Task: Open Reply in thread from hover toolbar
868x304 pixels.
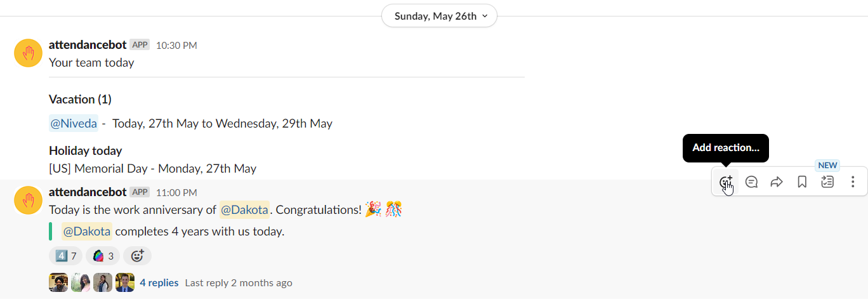Action: pos(751,182)
